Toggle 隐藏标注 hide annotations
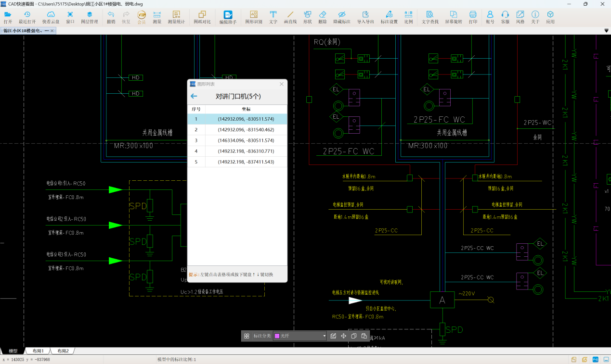Viewport: 611px width, 364px height. [342, 17]
